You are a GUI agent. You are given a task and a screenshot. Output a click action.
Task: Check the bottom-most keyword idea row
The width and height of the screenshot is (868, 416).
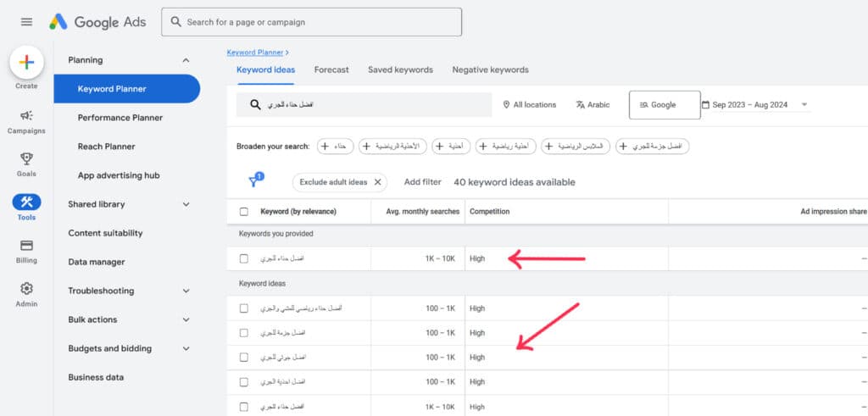(244, 407)
